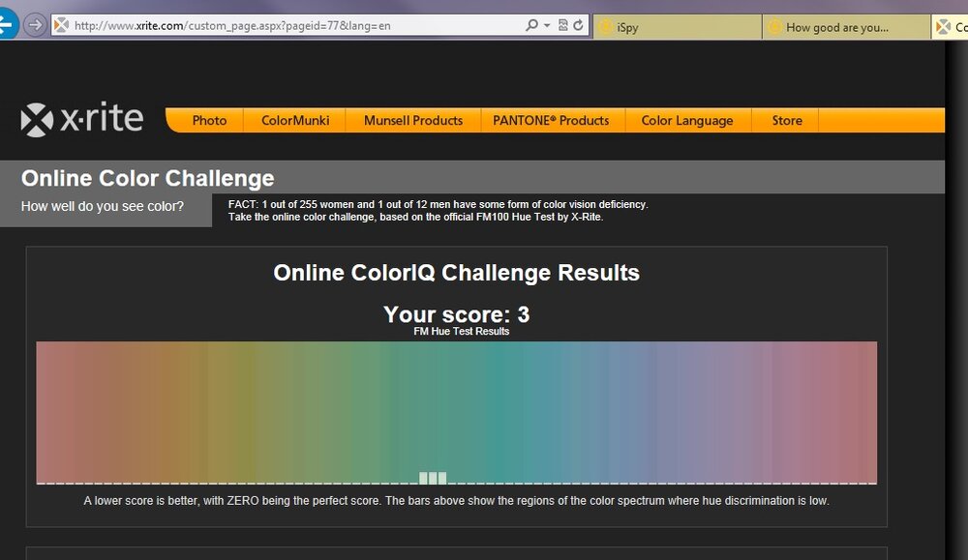
Task: Click the 'Online ColorIQ Challenge Results' title
Action: tap(456, 273)
